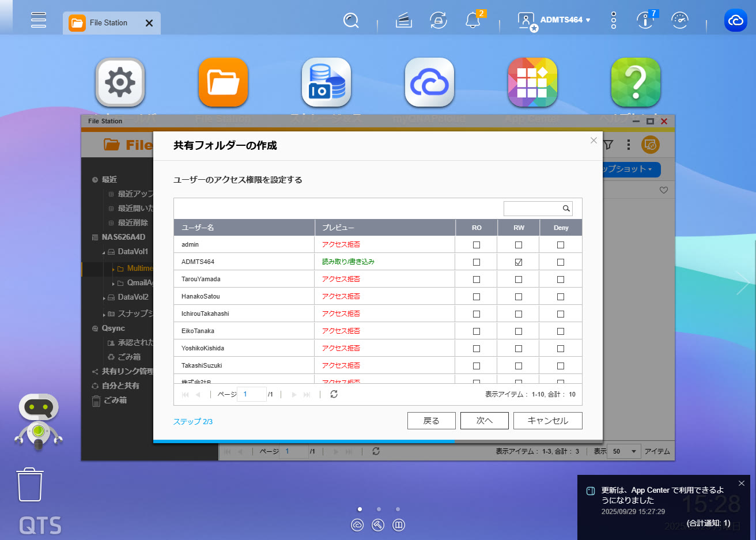The width and height of the screenshot is (756, 540).
Task: Click the キャンセル (Cancel) button
Action: (547, 421)
